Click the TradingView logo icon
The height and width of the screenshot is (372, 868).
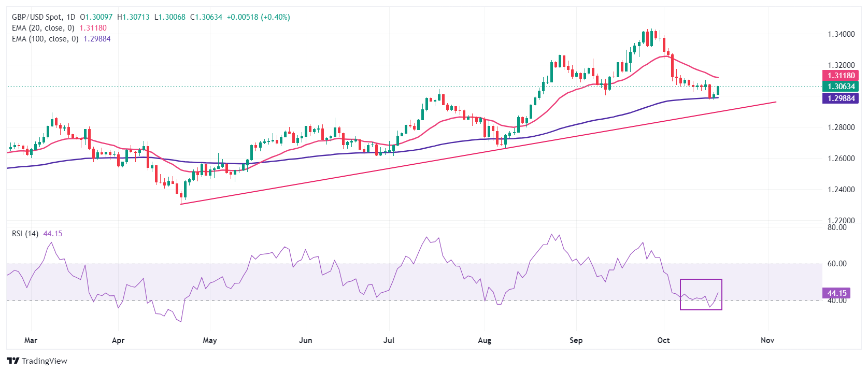coord(13,361)
